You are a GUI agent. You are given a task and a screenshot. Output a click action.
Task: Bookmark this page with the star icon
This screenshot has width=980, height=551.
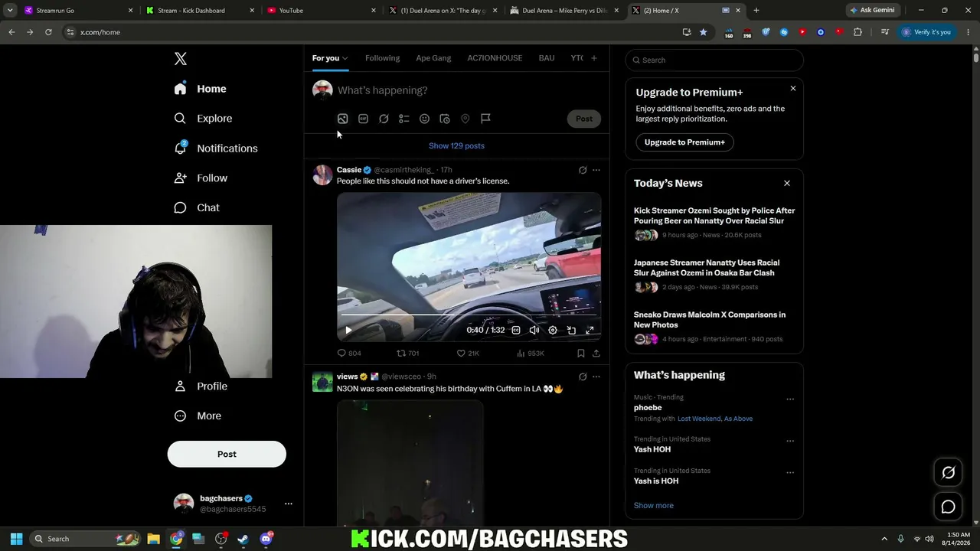point(703,32)
